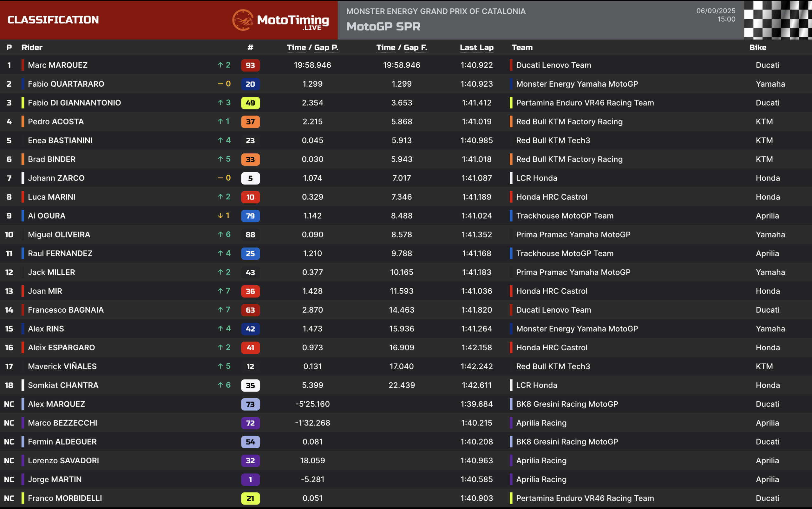This screenshot has height=509, width=812.
Task: Click Monster Energy Grand Prix of Catalonia heading
Action: (436, 11)
